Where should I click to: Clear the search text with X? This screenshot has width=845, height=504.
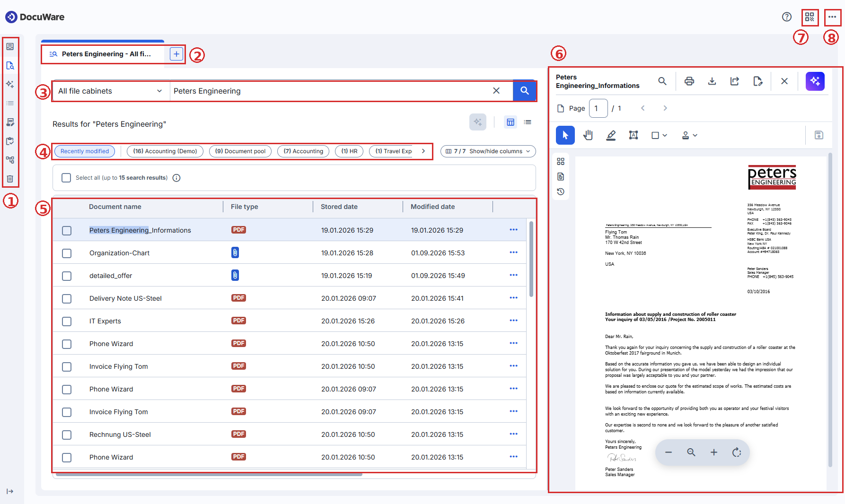[x=496, y=91]
